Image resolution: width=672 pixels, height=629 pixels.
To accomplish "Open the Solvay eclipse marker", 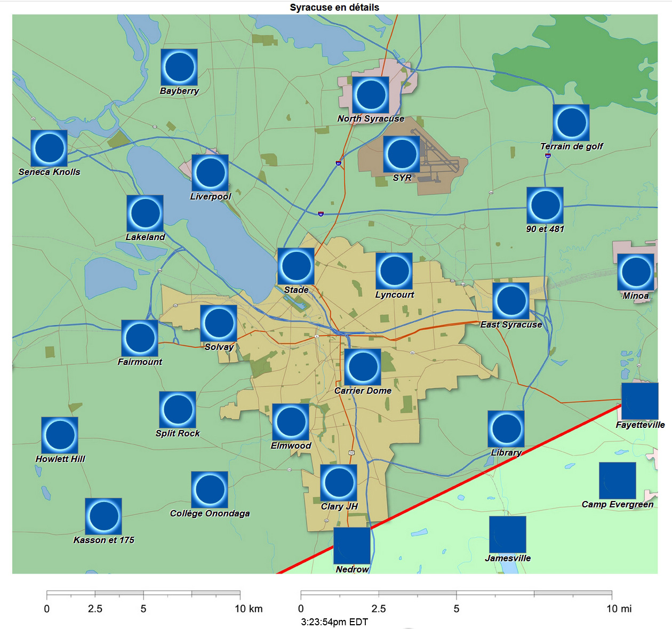I will click(219, 323).
